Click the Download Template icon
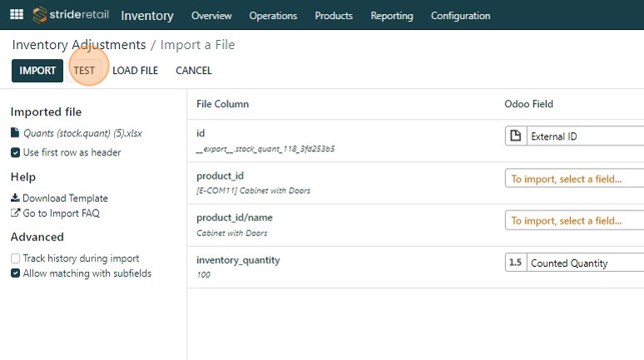Screen dimensions: 644x360 click(15, 198)
